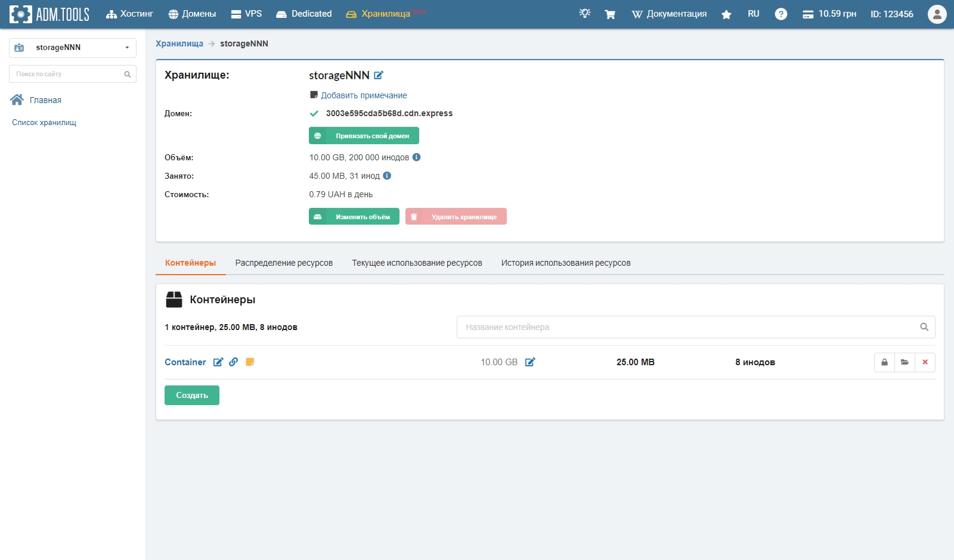Delete Container with red X icon
This screenshot has height=560, width=954.
pyautogui.click(x=925, y=362)
